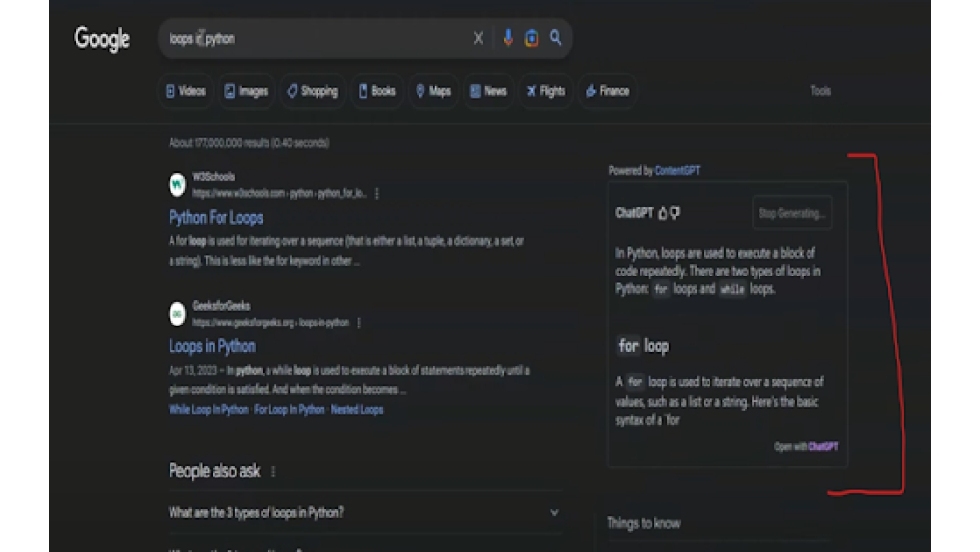Click the W3Schools URL breadcrumb text
The height and width of the screenshot is (552, 980).
(279, 194)
